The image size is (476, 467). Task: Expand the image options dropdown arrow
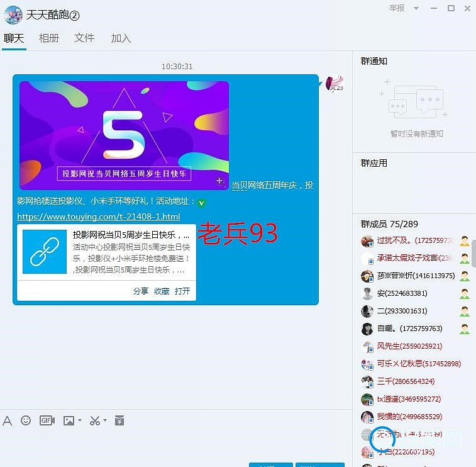tap(80, 420)
